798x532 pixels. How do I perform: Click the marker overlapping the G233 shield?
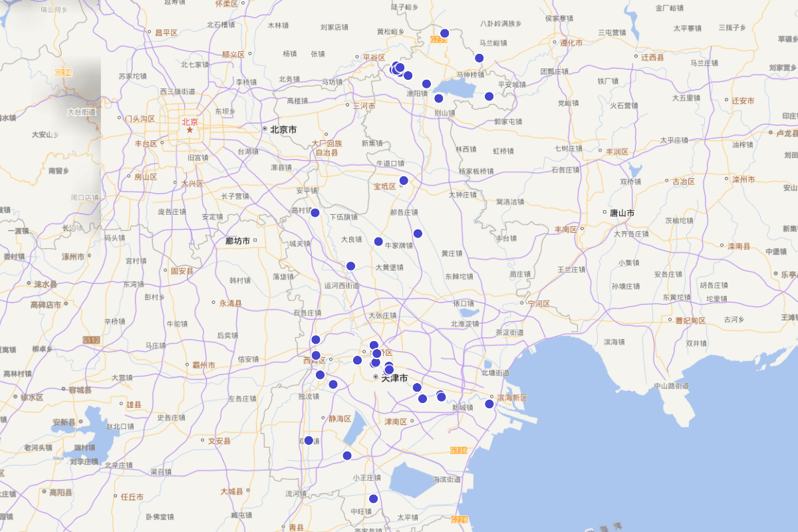445,33
